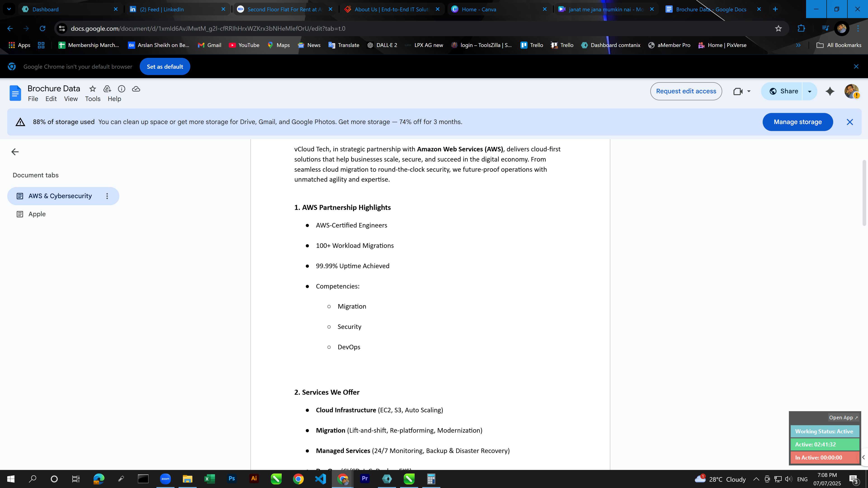The width and height of the screenshot is (868, 488).
Task: Open the Calculator taskbar icon
Action: 431,479
